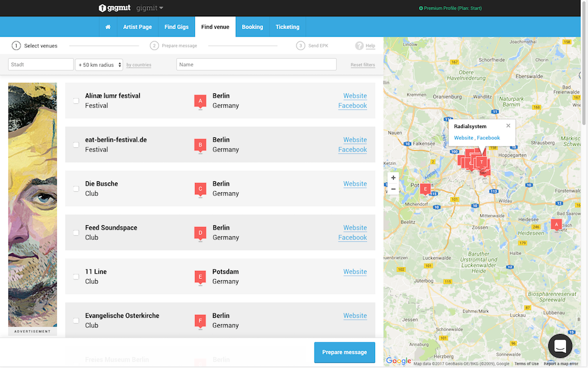Screen dimensions: 588x368
Task: Open Website link for Feed Soundspace
Action: tap(355, 228)
